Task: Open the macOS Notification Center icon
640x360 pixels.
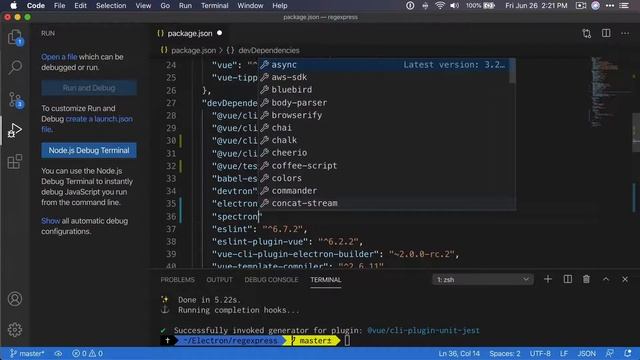Action: [x=624, y=6]
